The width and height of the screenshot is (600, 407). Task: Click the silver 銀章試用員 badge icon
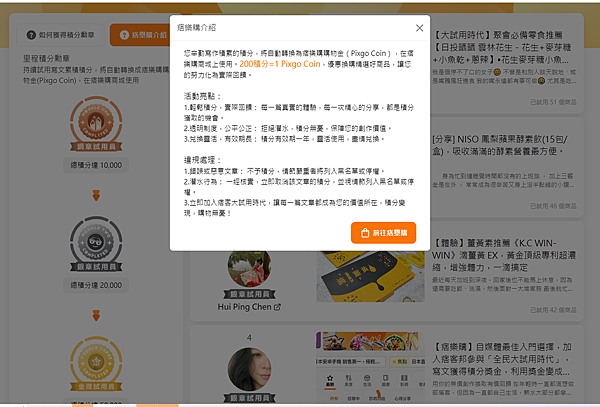tap(96, 244)
